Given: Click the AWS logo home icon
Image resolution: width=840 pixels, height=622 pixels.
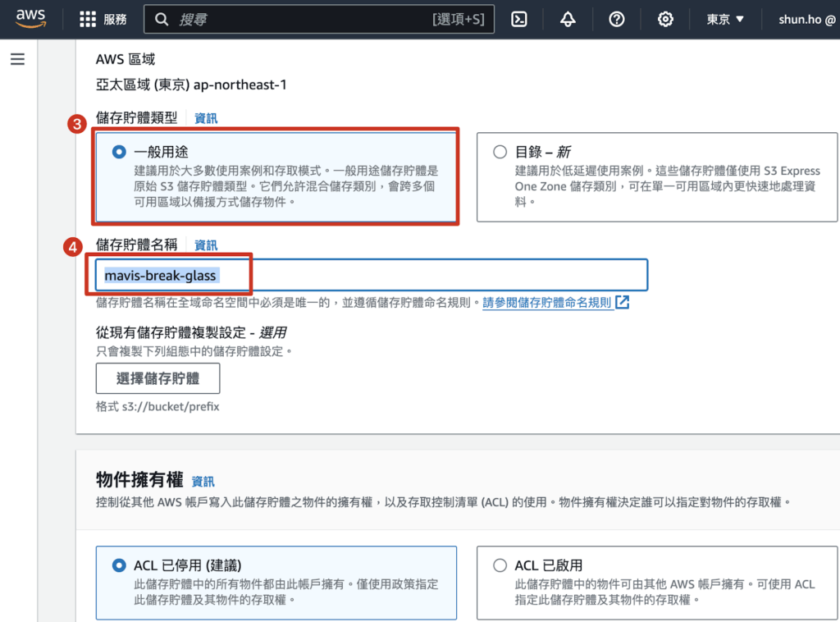Looking at the screenshot, I should 30,20.
